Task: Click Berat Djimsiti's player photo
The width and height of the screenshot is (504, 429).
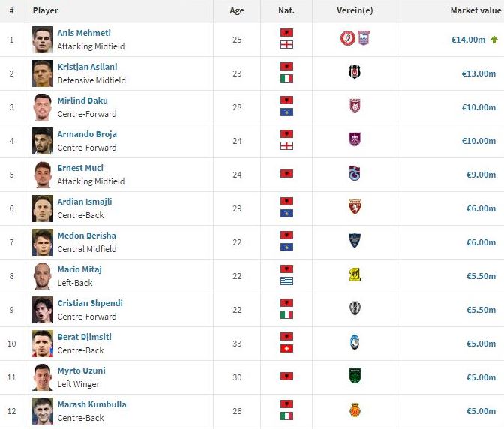Action: point(43,343)
